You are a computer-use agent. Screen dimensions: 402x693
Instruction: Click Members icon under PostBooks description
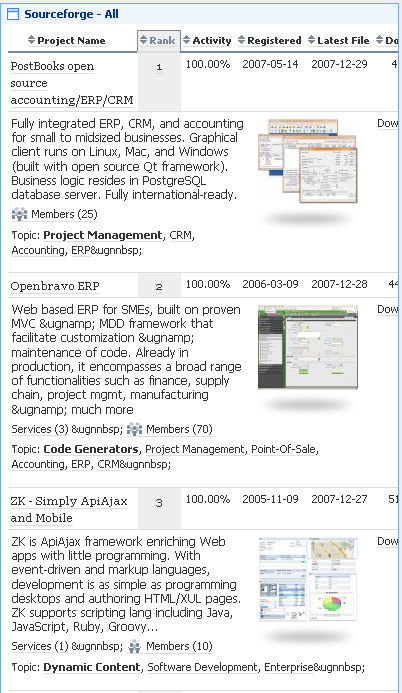19,214
